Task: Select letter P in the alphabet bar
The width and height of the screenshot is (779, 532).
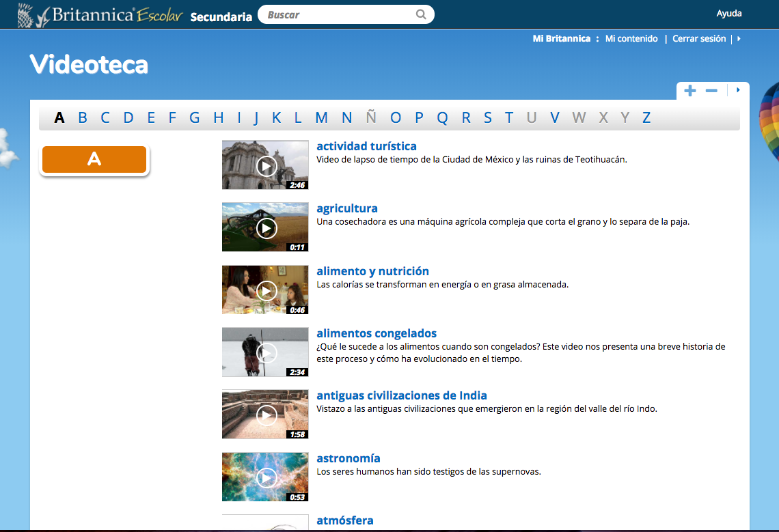Action: tap(420, 117)
